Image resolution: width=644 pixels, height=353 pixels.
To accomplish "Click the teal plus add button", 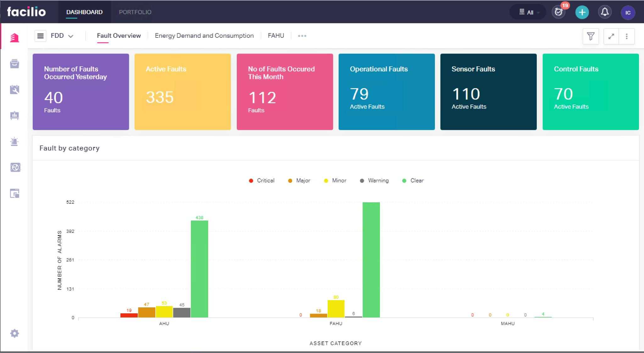I will click(582, 12).
